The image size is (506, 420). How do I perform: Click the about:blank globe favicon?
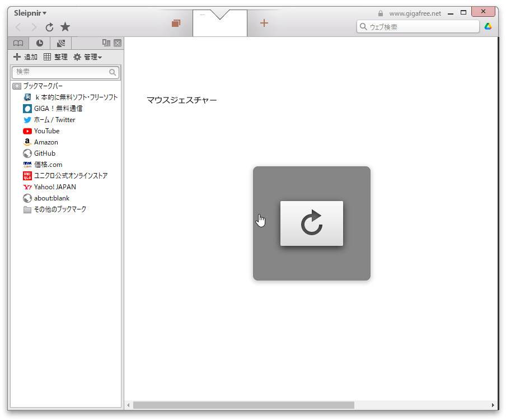[27, 198]
